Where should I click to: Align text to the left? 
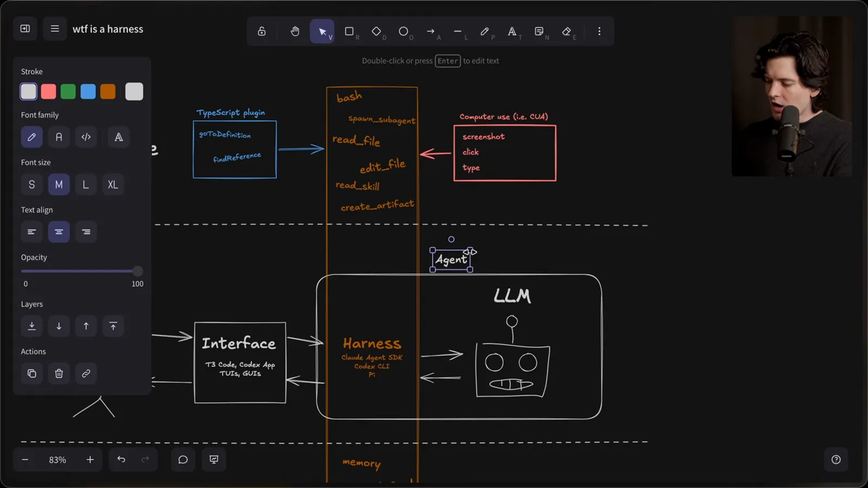[x=32, y=232]
